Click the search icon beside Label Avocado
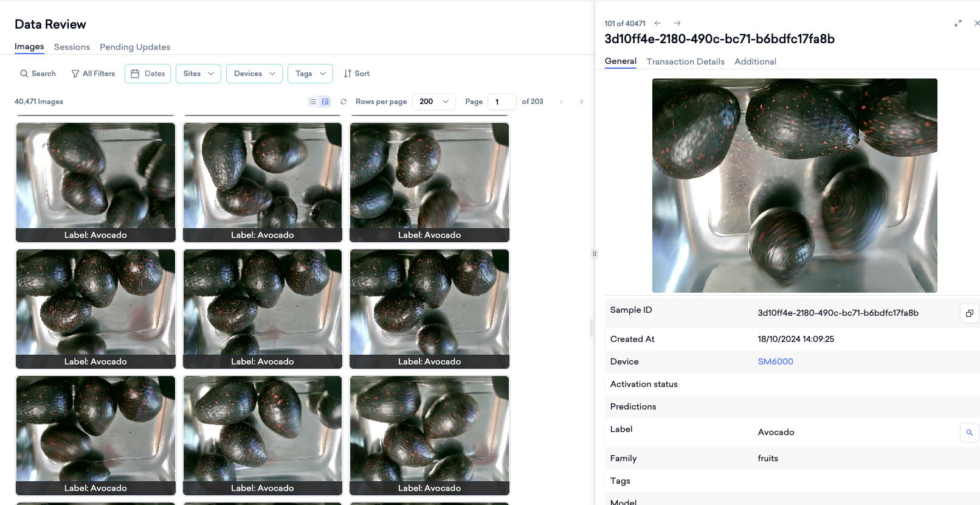 click(969, 433)
